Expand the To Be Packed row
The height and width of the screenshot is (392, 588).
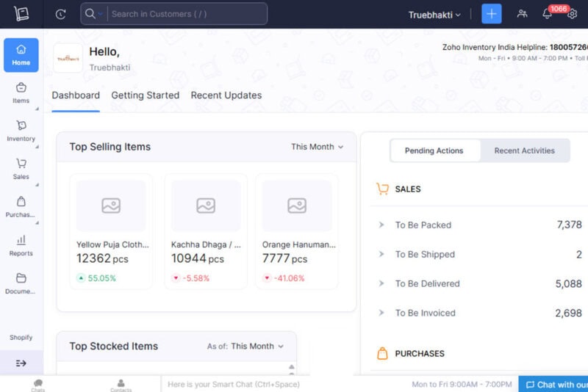(479, 225)
